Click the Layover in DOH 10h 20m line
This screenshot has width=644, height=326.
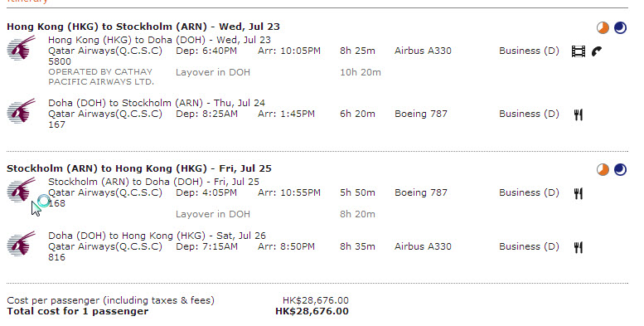tap(278, 72)
